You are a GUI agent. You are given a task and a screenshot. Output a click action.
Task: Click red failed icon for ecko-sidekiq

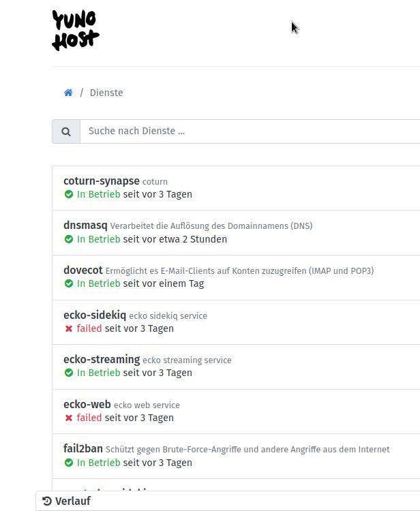pos(69,328)
